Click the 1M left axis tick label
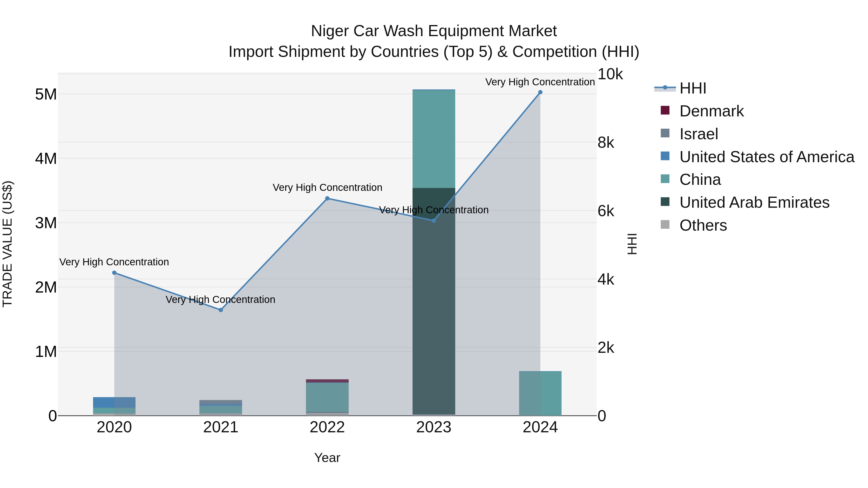Viewport: 868px width, 488px height. [x=46, y=352]
